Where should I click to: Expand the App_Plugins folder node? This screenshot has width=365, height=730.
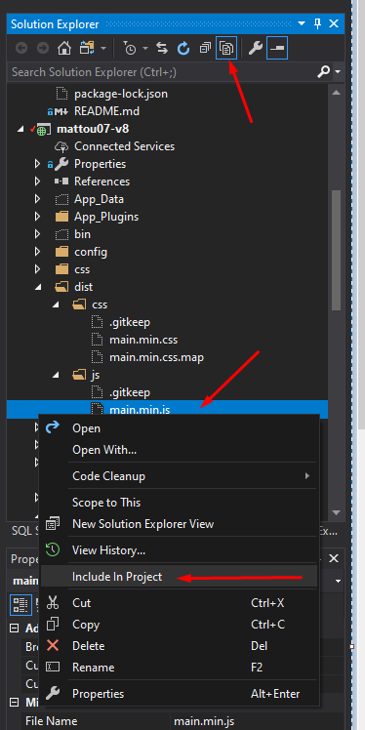pos(38,217)
